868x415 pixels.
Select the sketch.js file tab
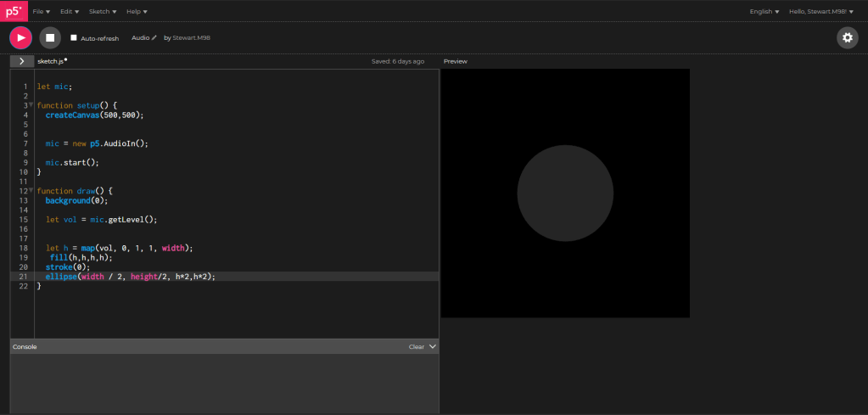52,61
